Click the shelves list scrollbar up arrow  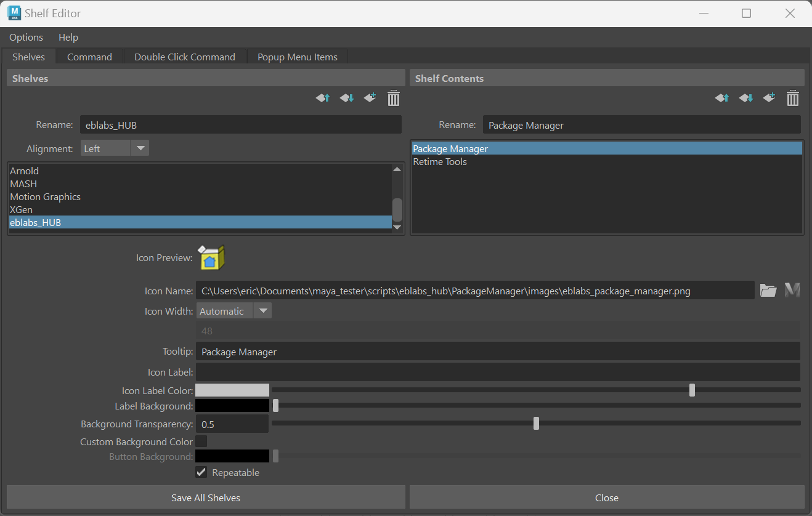point(397,169)
